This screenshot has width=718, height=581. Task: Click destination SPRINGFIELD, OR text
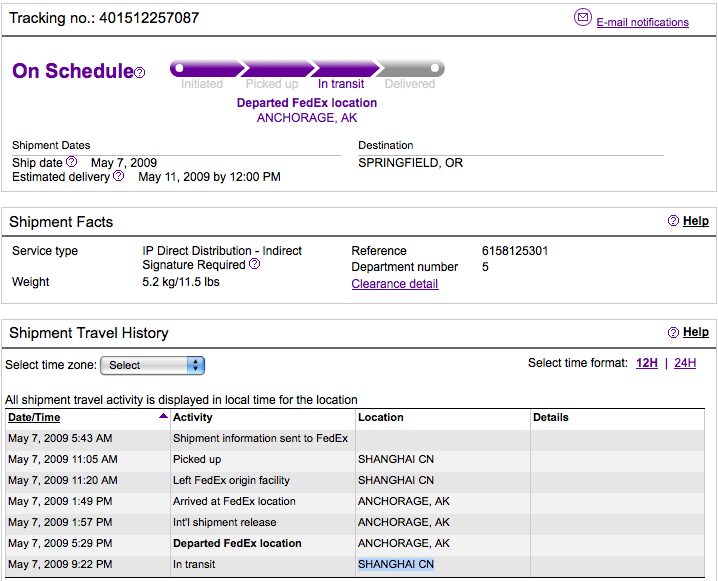pos(410,163)
